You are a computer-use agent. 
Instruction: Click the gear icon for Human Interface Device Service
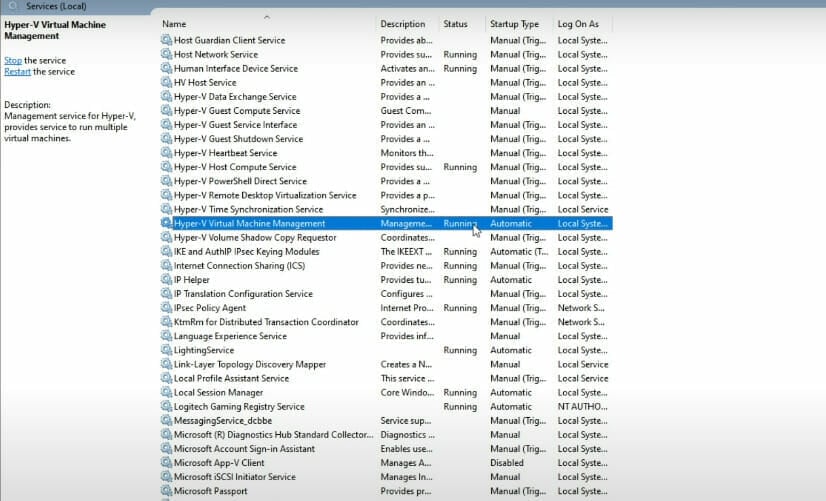tap(166, 68)
